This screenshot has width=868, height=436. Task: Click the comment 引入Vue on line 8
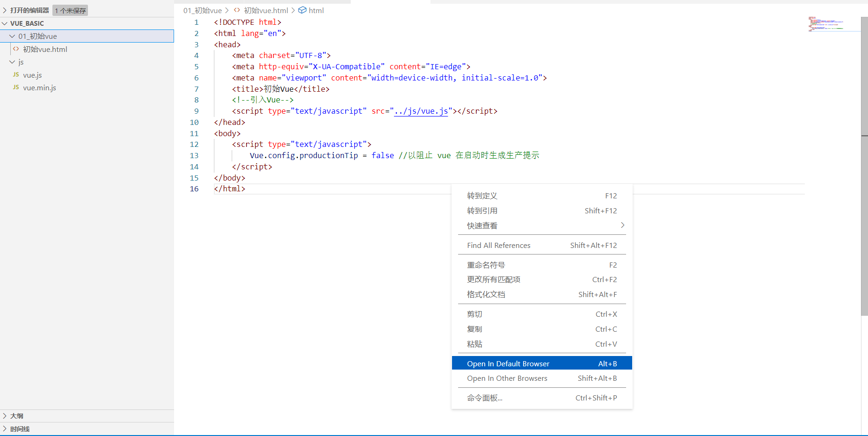(265, 100)
